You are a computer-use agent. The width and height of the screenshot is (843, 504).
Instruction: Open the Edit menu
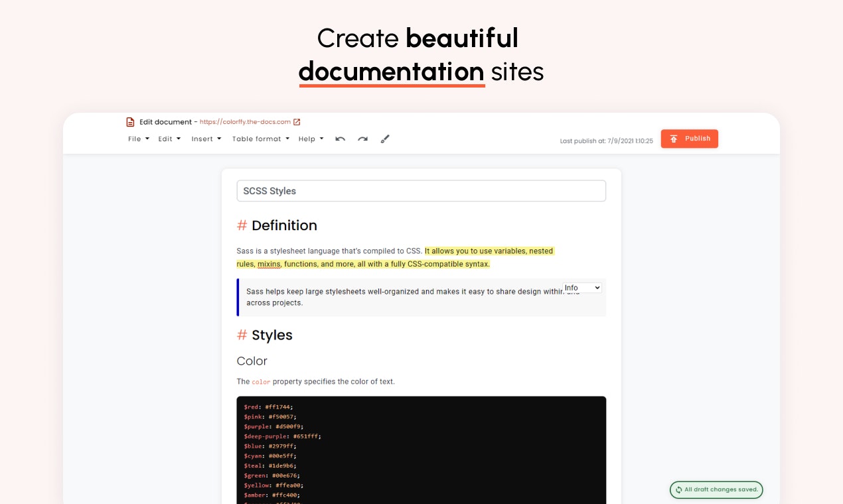[169, 139]
